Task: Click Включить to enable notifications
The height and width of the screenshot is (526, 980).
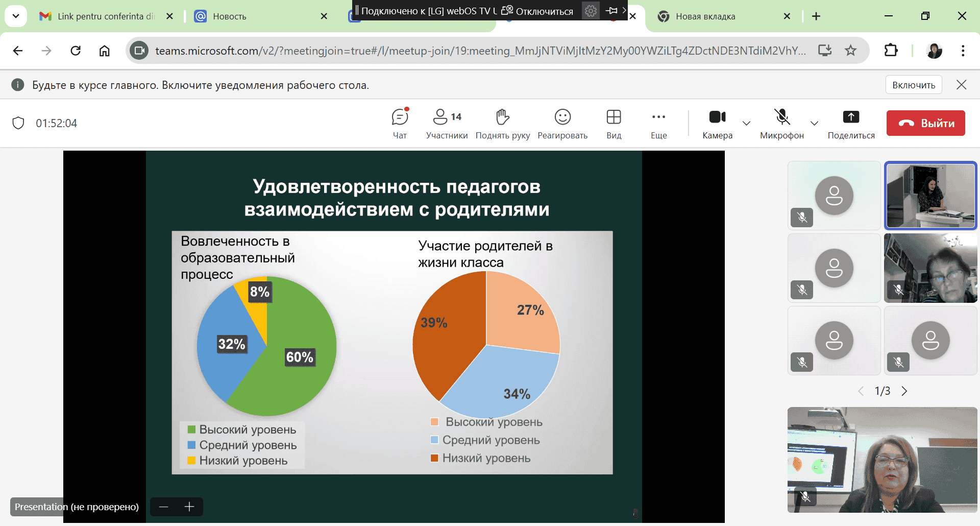Action: pos(913,85)
